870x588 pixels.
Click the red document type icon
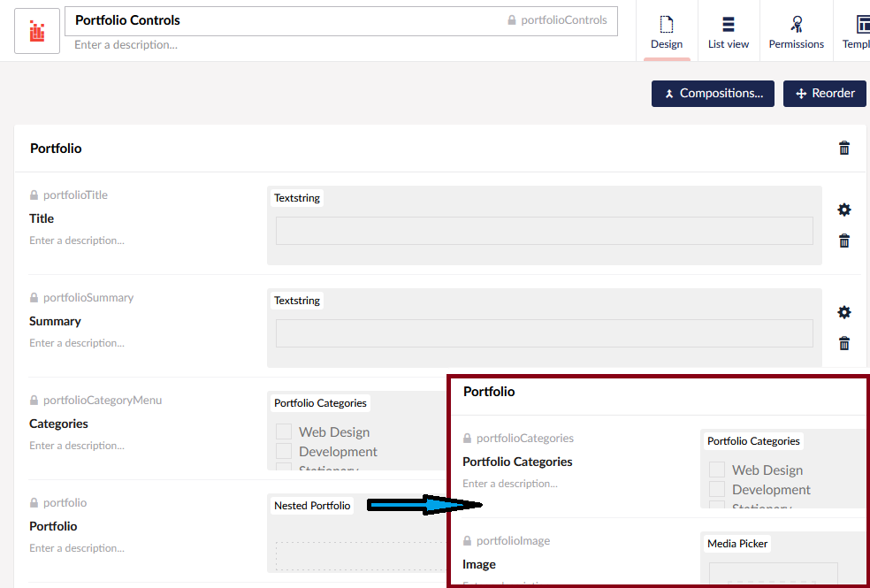[x=37, y=31]
